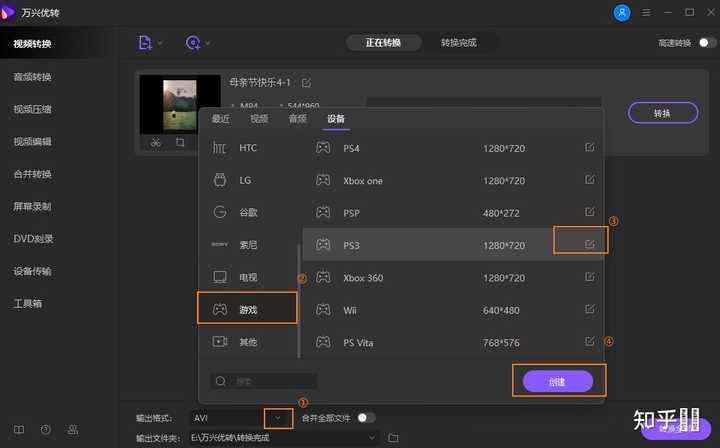Open the crop tool under thumbnail
This screenshot has width=720, height=448.
180,143
